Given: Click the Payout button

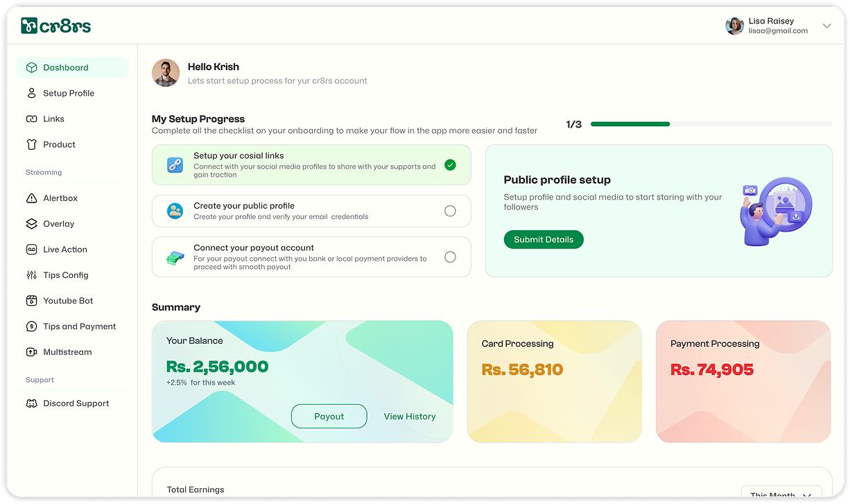Looking at the screenshot, I should pyautogui.click(x=329, y=417).
